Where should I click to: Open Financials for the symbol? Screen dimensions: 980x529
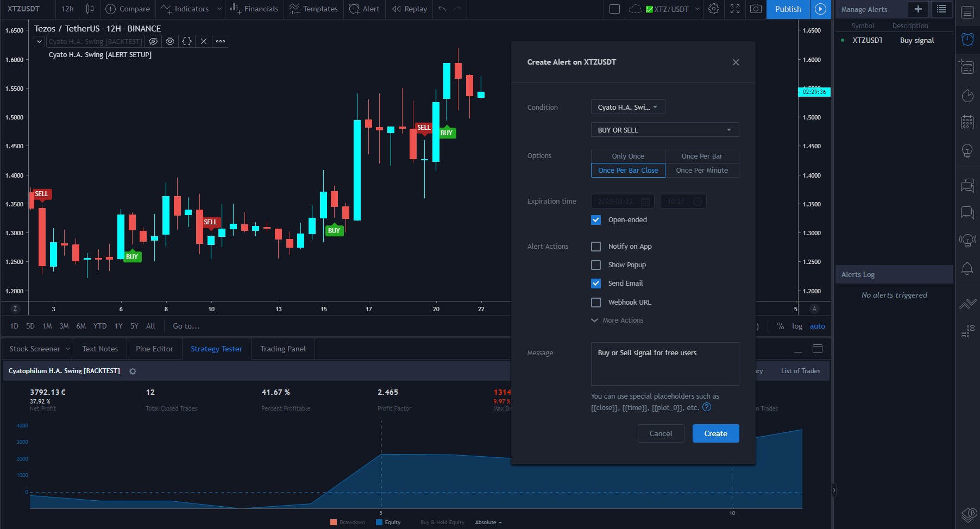254,9
